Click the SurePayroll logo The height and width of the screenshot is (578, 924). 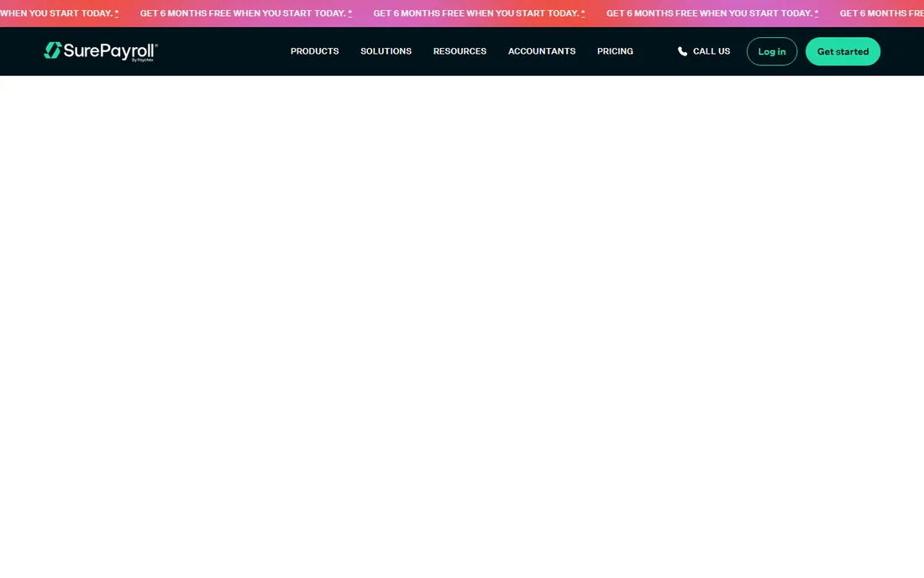point(101,51)
